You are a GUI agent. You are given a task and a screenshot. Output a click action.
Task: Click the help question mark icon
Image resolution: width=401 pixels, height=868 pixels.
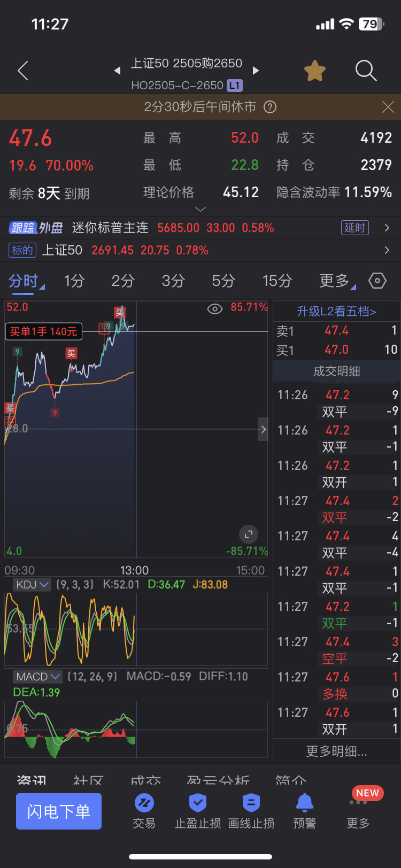[x=271, y=107]
